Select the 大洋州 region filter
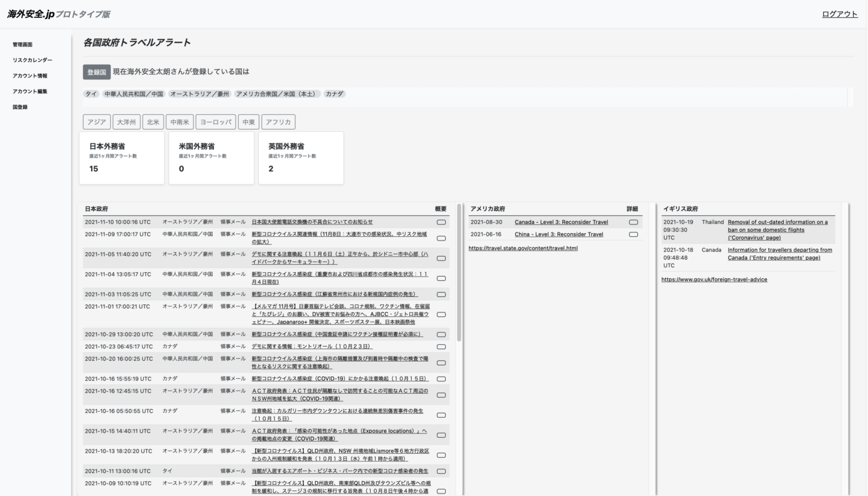Image resolution: width=868 pixels, height=496 pixels. [x=126, y=122]
